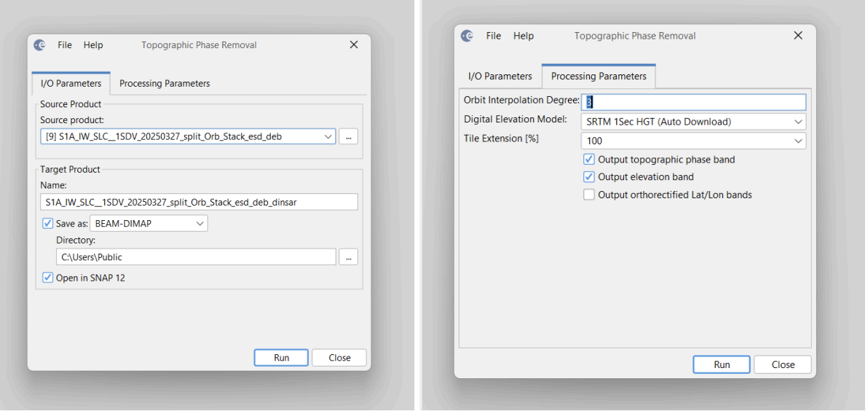
Task: Disable Output topographic phase band
Action: (589, 160)
